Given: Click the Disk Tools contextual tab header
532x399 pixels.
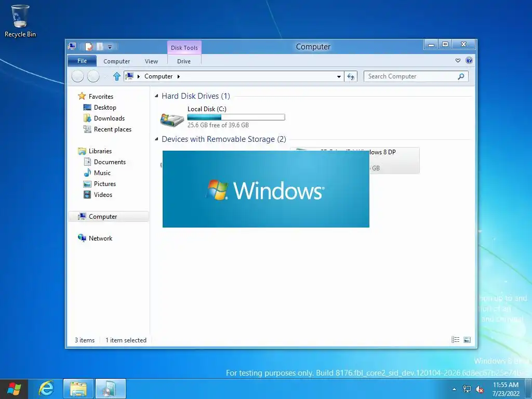Looking at the screenshot, I should [184, 47].
